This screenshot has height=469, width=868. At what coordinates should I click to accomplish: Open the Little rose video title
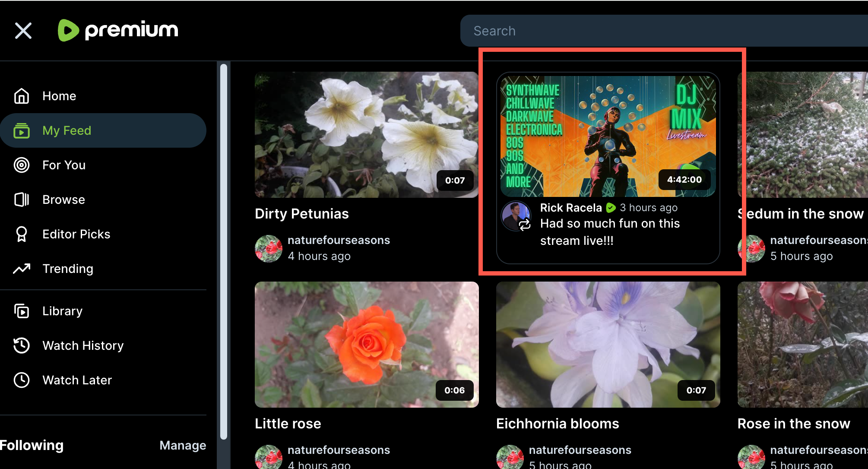288,424
